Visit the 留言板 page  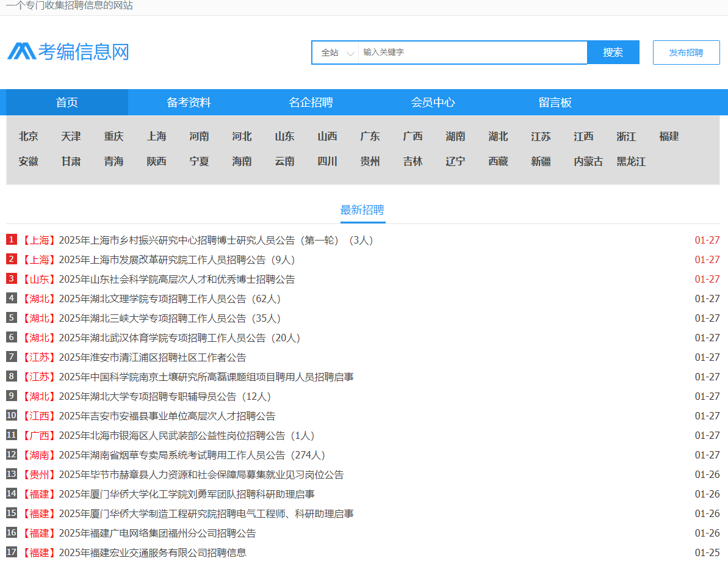(555, 103)
